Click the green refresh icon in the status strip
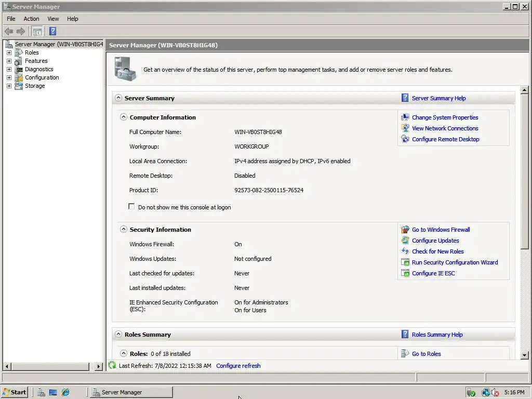The width and height of the screenshot is (532, 399). (x=112, y=365)
